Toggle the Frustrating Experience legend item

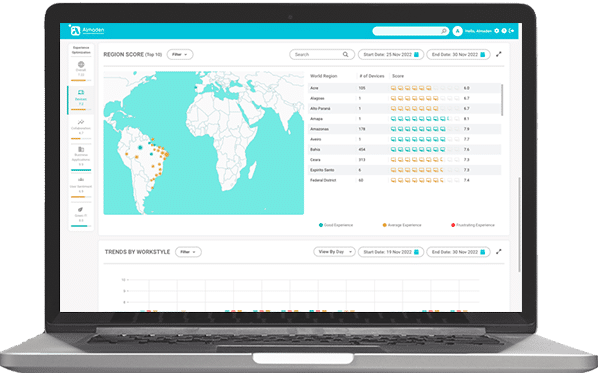click(x=473, y=225)
